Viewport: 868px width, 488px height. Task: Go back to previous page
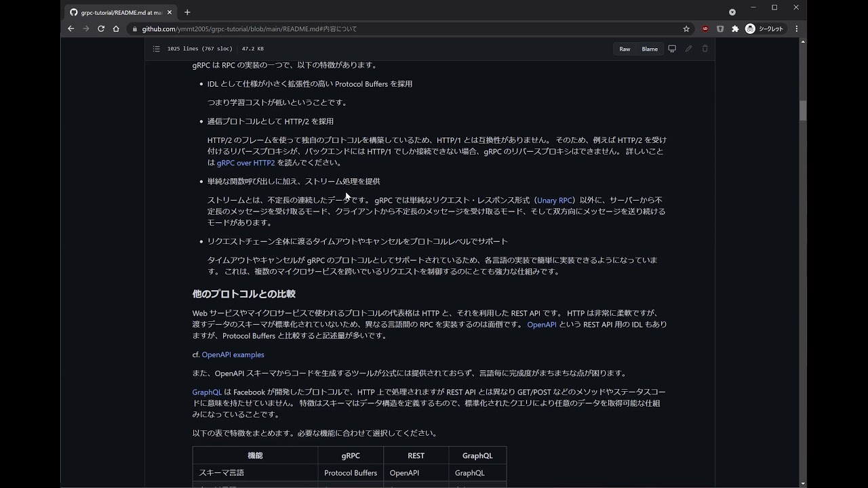pos(71,29)
